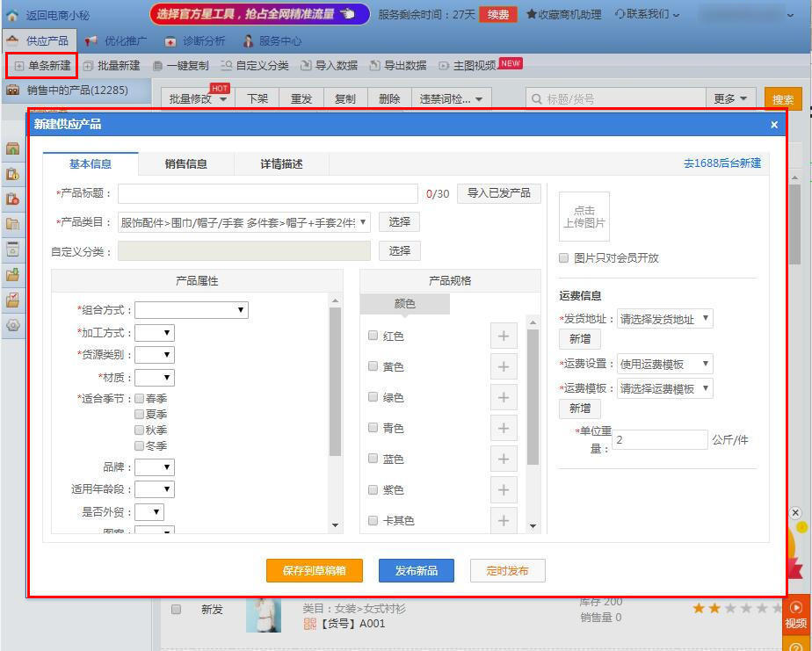The width and height of the screenshot is (812, 651).
Task: Enable 图片只对会员开放 checkbox
Action: pos(564,258)
